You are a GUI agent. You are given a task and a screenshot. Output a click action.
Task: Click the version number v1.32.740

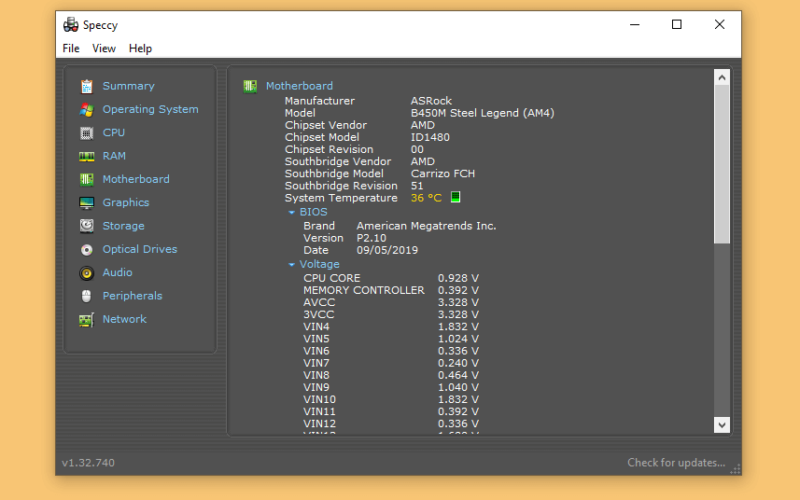[x=88, y=463]
